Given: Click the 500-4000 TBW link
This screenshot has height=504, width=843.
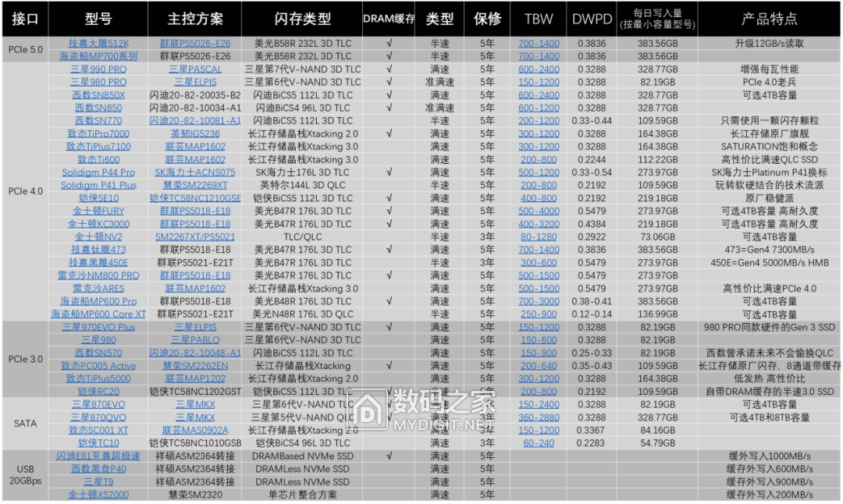Looking at the screenshot, I should click(539, 211).
